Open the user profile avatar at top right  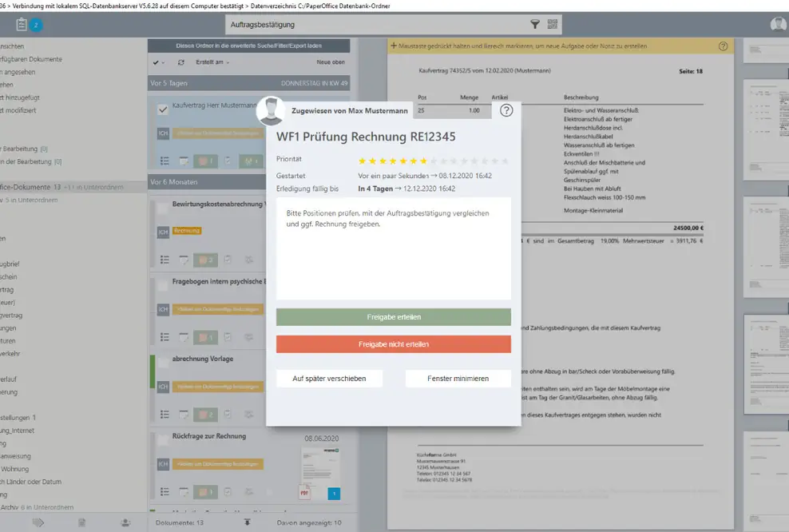point(780,24)
